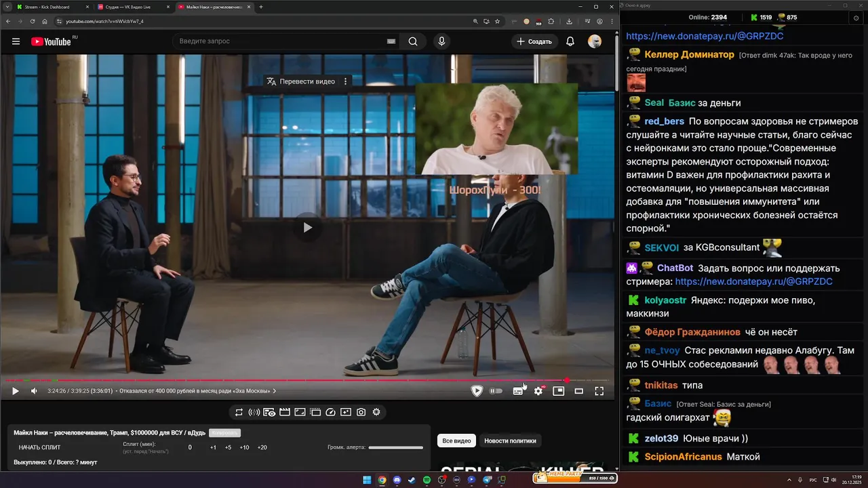
Task: Toggle the autoplay switch in player
Action: 496,391
